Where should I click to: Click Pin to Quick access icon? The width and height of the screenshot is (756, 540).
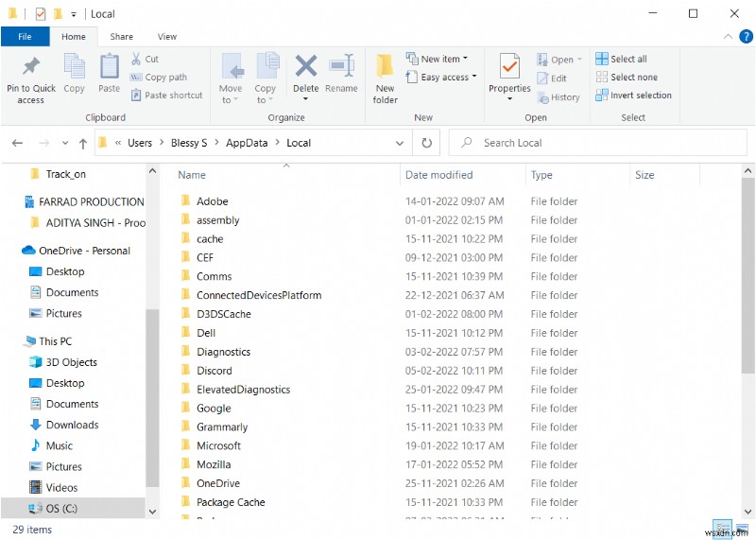pyautogui.click(x=31, y=66)
